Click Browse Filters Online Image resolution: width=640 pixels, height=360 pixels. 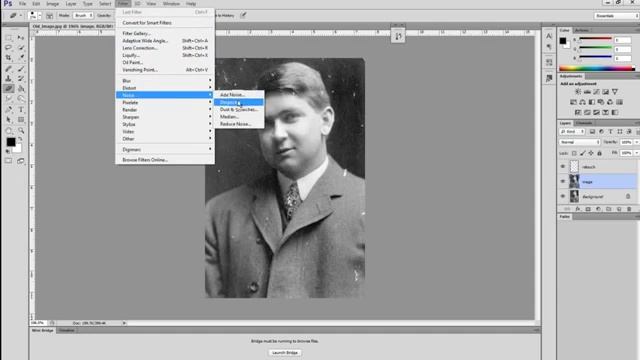(x=165, y=160)
